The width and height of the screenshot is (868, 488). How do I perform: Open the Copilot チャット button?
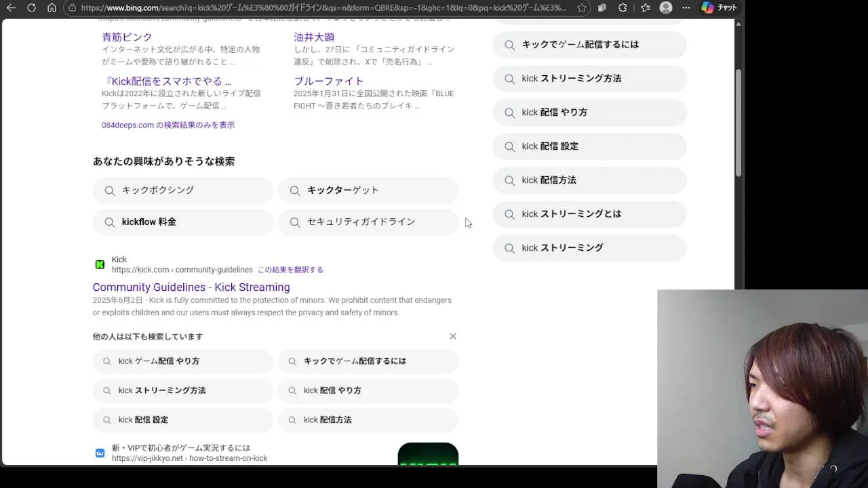coord(720,7)
